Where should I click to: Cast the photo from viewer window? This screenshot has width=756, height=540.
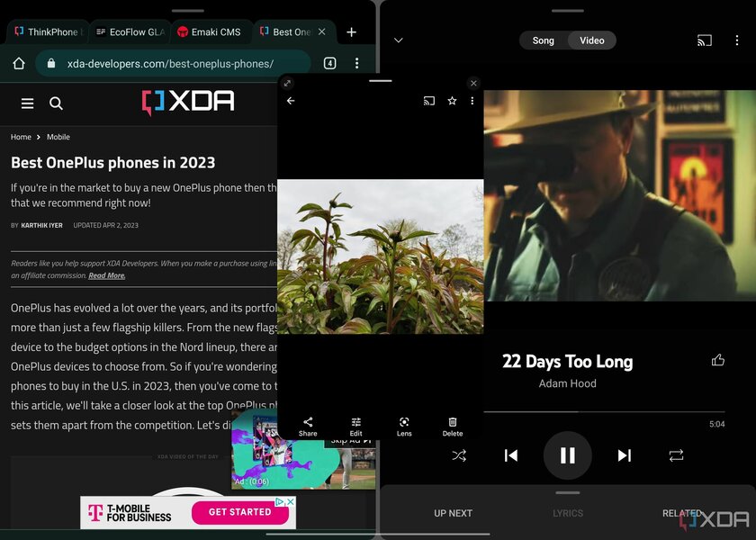[x=429, y=101]
